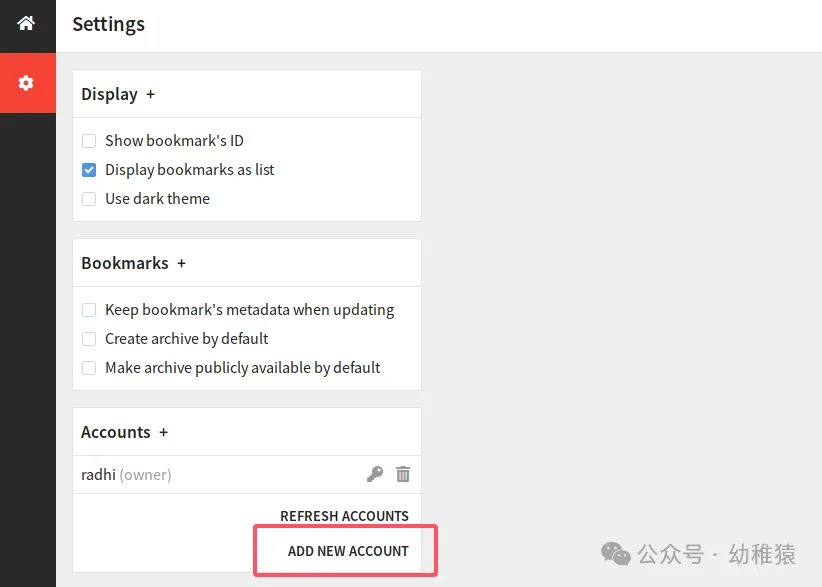
Task: Collapse the Display section plus sign
Action: click(x=150, y=94)
